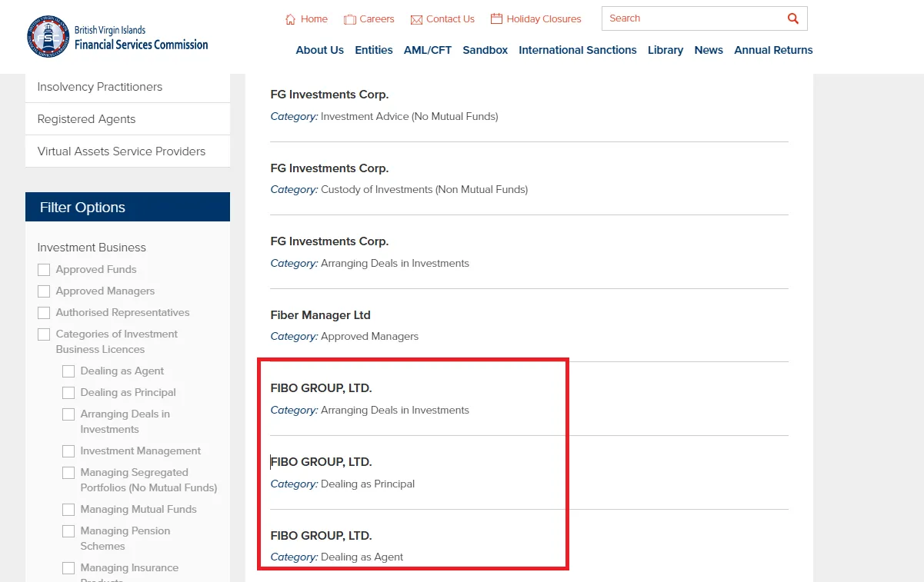This screenshot has height=582, width=924.
Task: Click the Holiday Closures calendar icon
Action: tap(496, 18)
